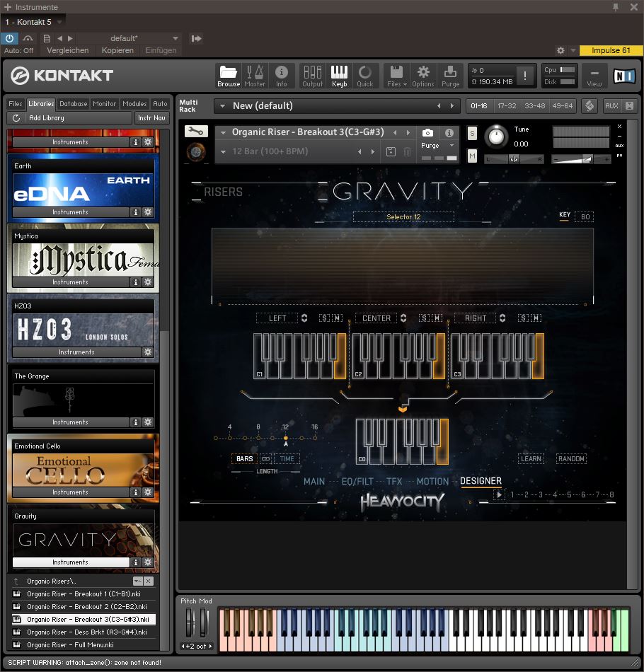
Task: Open the MOTION page tab
Action: click(x=432, y=481)
